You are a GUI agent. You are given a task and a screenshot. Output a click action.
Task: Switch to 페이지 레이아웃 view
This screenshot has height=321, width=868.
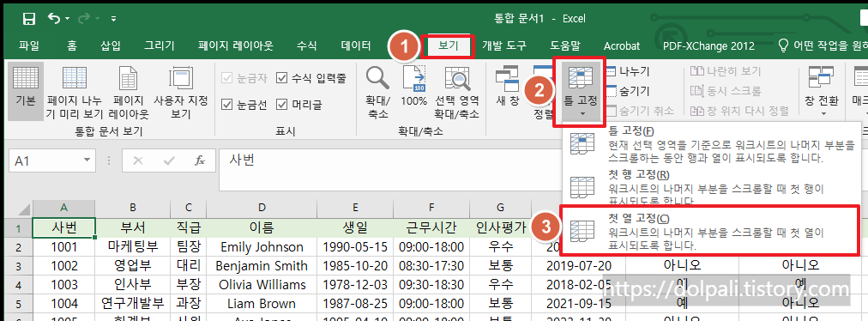(x=129, y=92)
